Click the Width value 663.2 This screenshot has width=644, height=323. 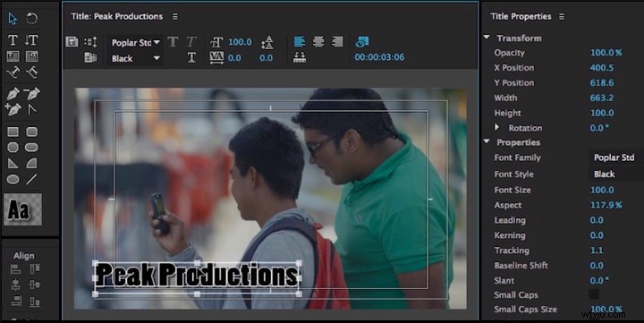(x=602, y=98)
